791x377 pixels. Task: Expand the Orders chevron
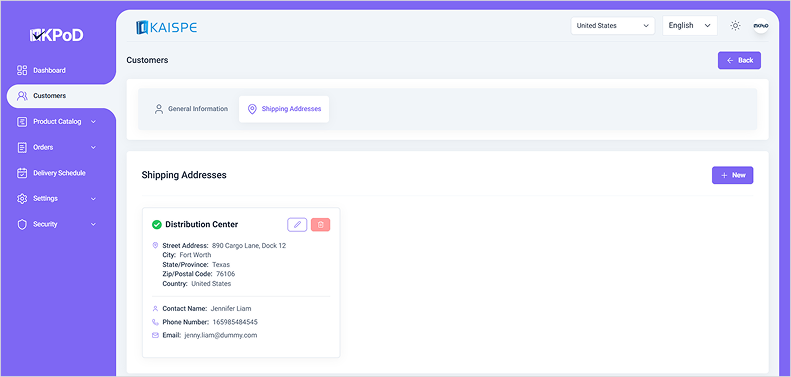tap(93, 147)
